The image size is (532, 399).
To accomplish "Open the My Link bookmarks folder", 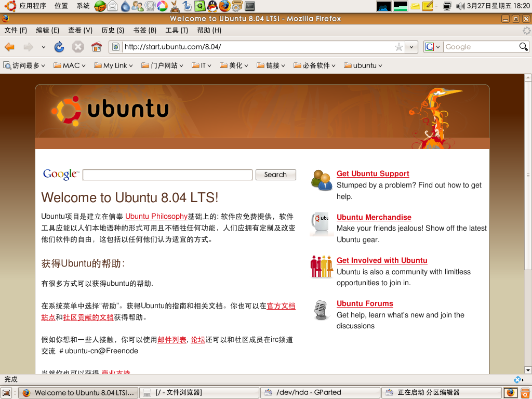I will click(x=113, y=65).
